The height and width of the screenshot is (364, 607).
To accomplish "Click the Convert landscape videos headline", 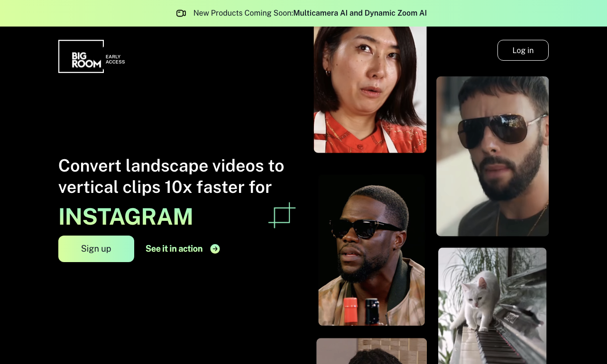I will [171, 176].
